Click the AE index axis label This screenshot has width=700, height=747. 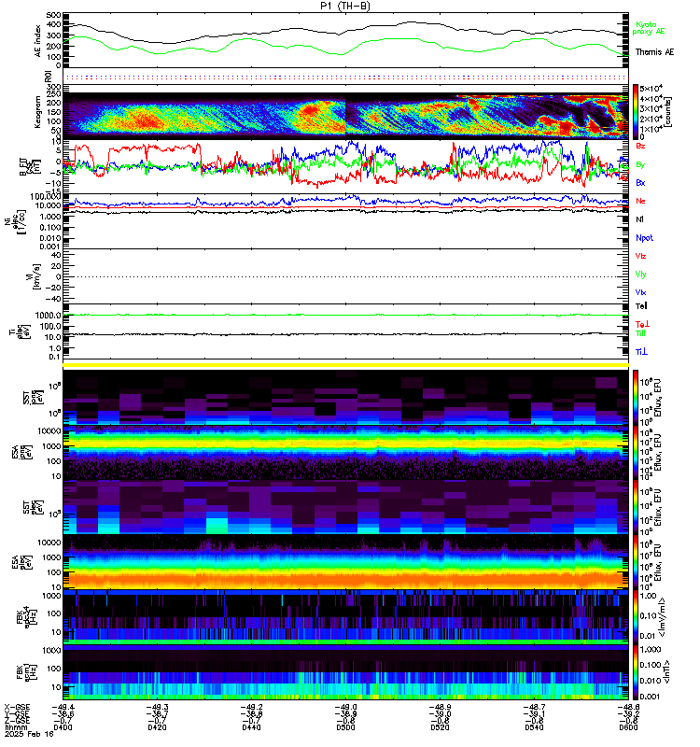[x=37, y=41]
